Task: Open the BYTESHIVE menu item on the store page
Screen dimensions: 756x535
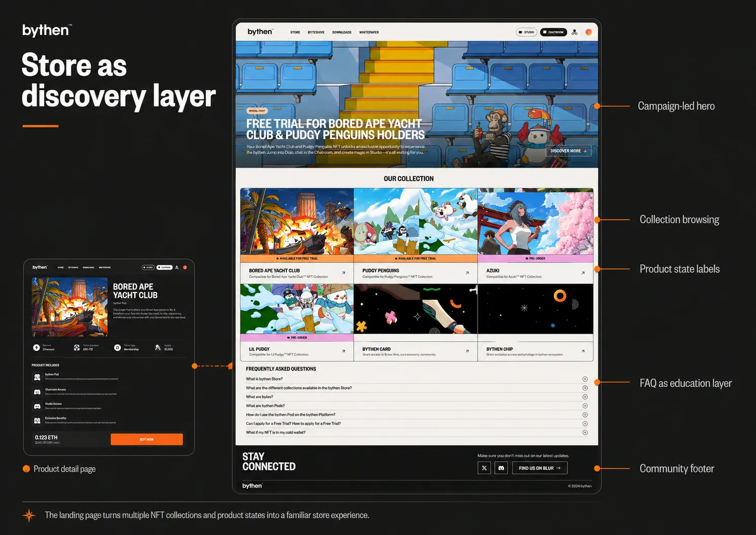Action: click(316, 32)
